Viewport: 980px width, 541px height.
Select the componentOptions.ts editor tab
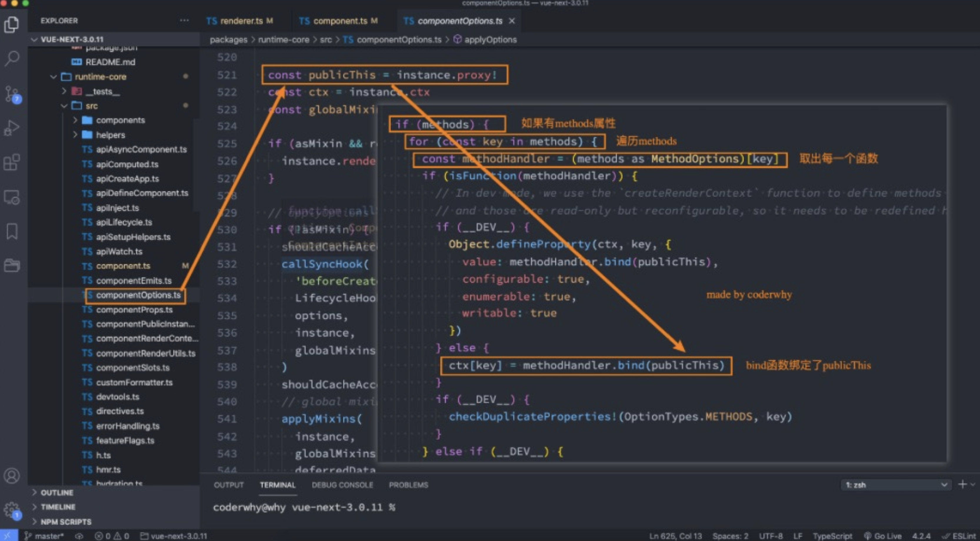460,21
